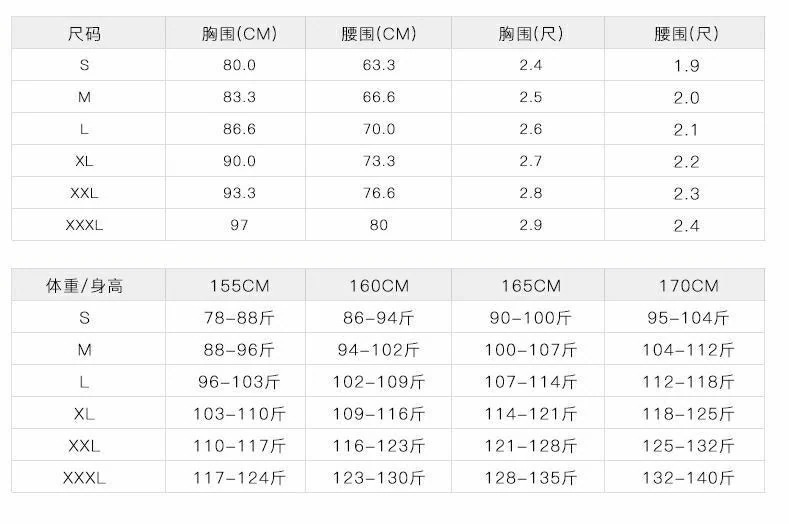Select the 160CM height column header
This screenshot has height=524, width=789.
378,286
